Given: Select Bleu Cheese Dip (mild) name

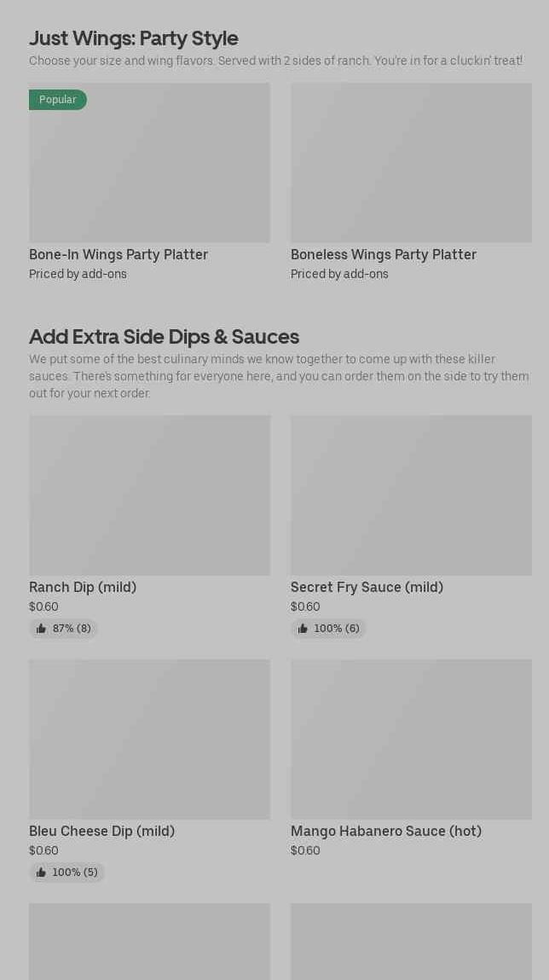Looking at the screenshot, I should 101,831.
